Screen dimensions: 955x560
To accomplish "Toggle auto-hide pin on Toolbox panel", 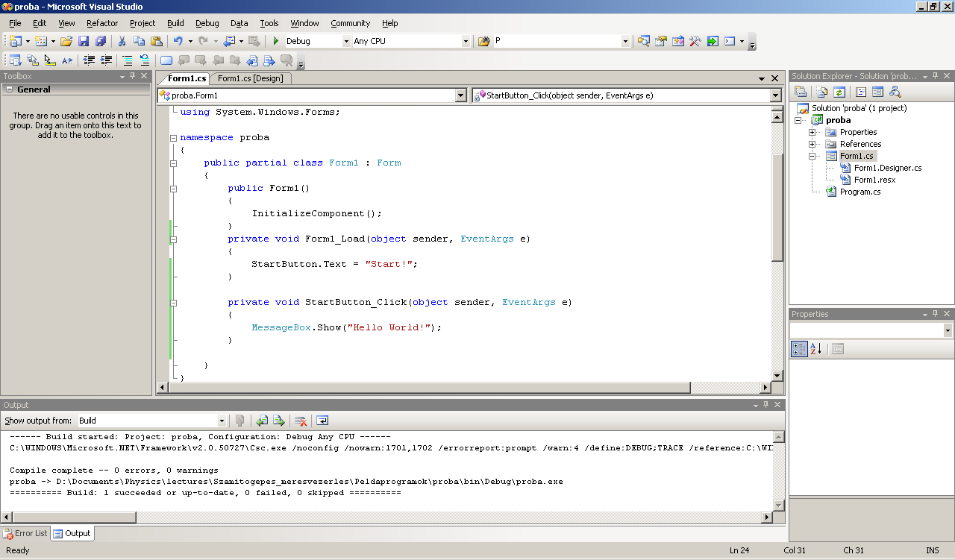I will [132, 76].
